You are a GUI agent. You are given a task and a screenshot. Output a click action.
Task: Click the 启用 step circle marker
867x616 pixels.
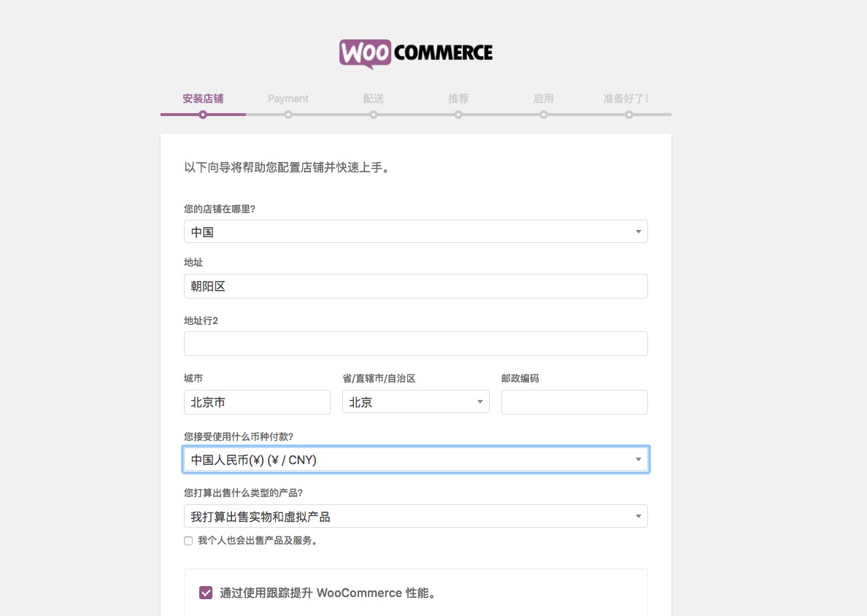544,115
